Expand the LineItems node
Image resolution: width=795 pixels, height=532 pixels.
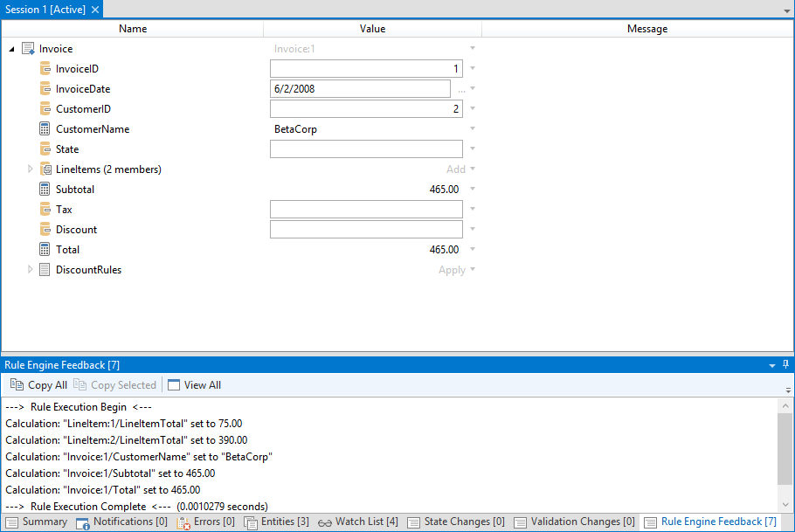31,169
